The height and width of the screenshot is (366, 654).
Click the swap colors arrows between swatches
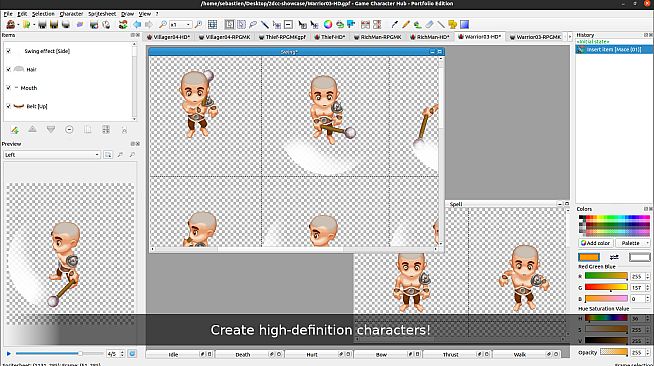coord(614,257)
